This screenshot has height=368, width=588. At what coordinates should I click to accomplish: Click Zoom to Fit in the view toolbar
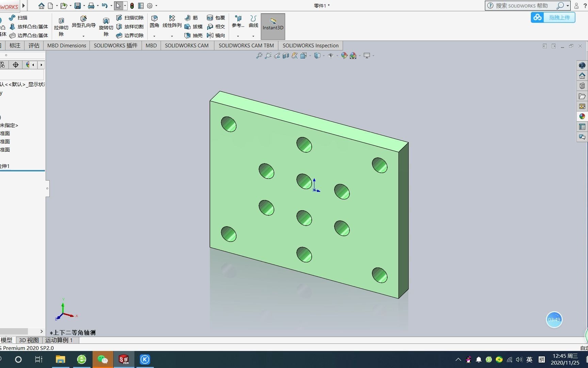(260, 56)
